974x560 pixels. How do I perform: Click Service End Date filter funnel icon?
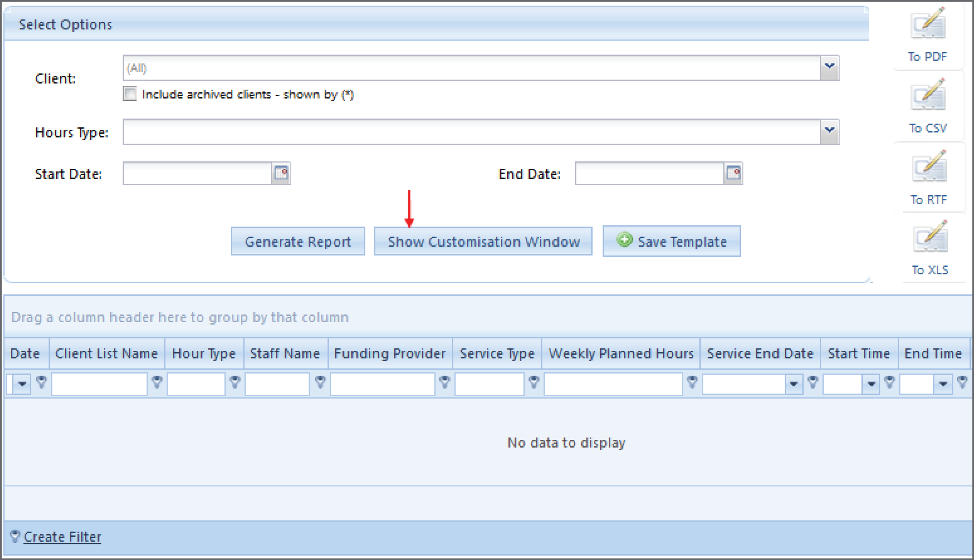tap(813, 382)
